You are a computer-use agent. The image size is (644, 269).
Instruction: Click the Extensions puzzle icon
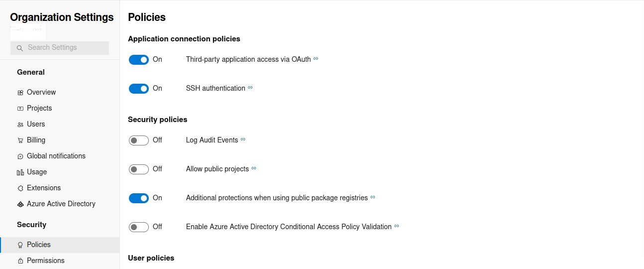tap(20, 188)
